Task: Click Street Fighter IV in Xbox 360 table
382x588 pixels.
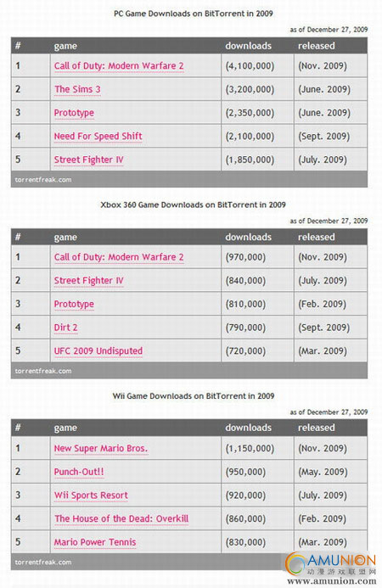Action: tap(88, 281)
